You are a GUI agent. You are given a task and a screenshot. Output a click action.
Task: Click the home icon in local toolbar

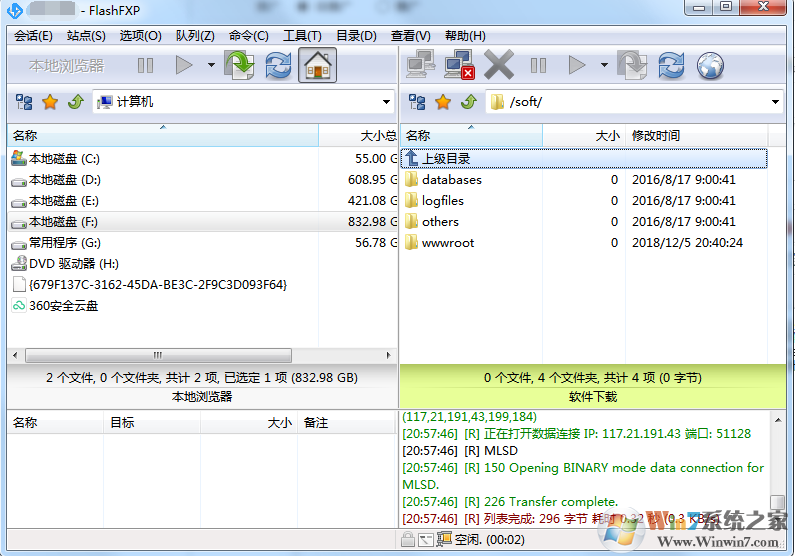pos(317,66)
